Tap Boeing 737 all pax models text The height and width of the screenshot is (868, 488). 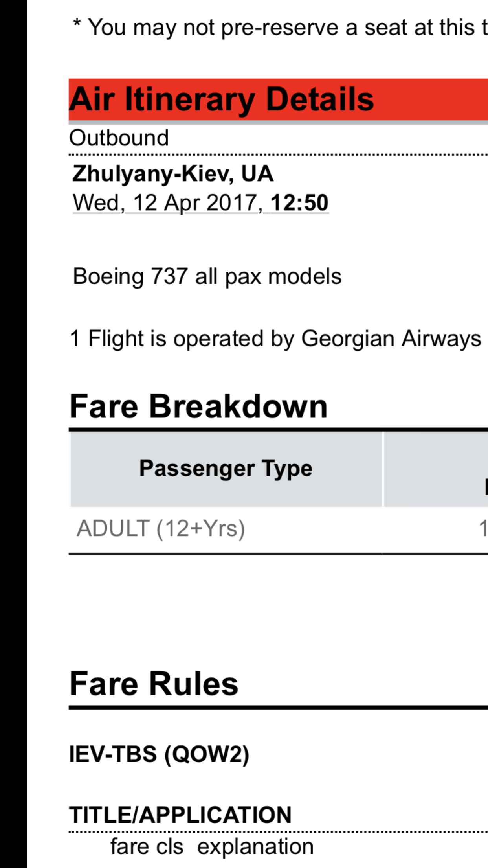point(207,276)
